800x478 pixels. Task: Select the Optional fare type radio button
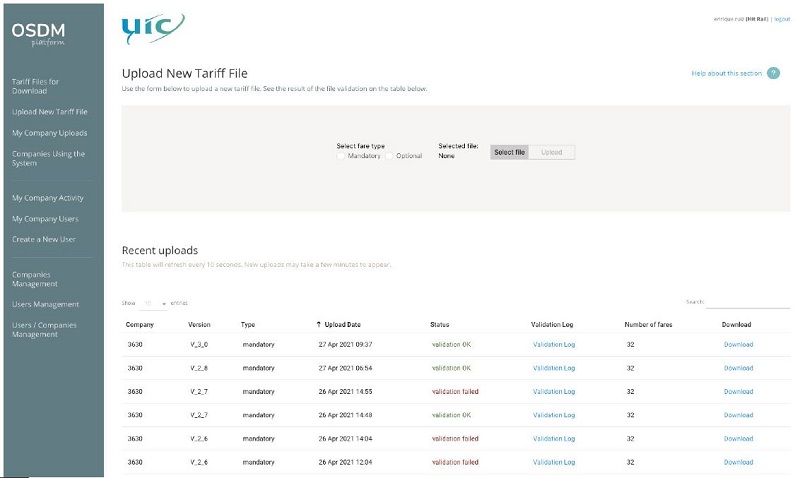[x=390, y=156]
